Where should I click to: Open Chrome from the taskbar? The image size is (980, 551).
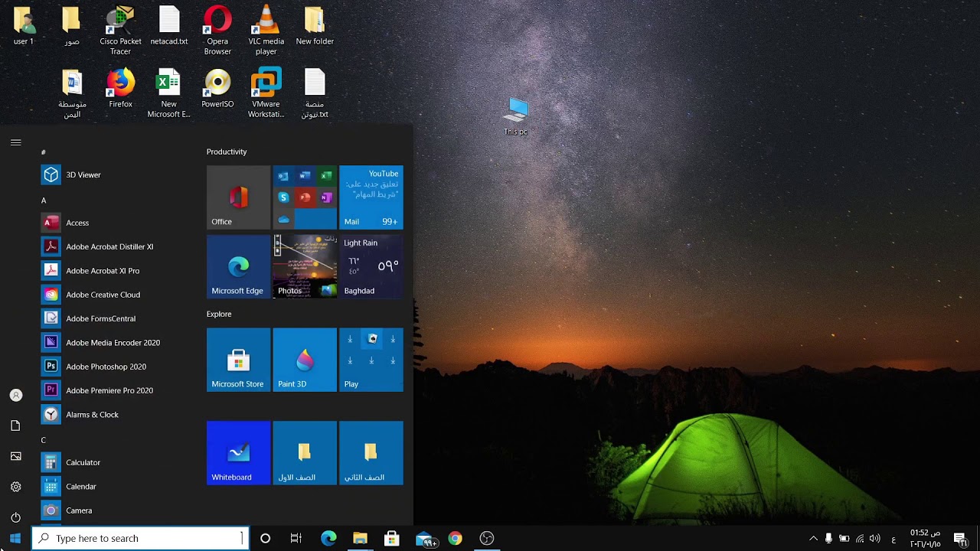[x=455, y=539]
